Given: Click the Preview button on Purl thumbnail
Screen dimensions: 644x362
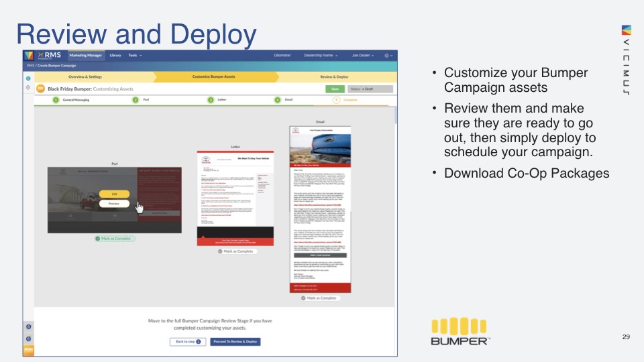Looking at the screenshot, I should pyautogui.click(x=114, y=204).
